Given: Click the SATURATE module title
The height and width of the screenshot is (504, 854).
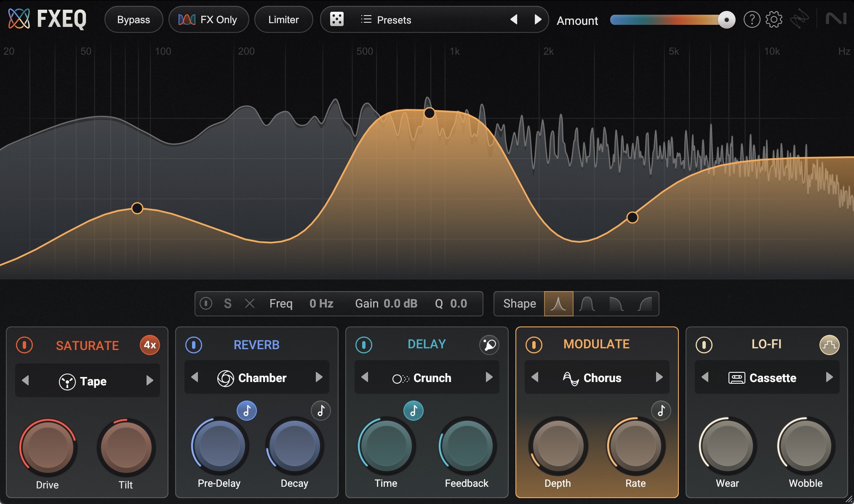Looking at the screenshot, I should [87, 345].
